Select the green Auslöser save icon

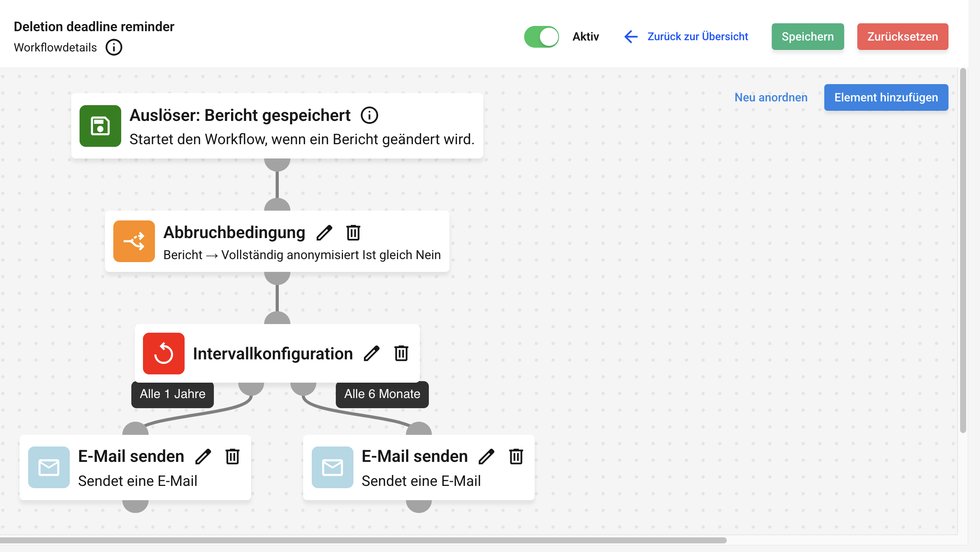[100, 126]
